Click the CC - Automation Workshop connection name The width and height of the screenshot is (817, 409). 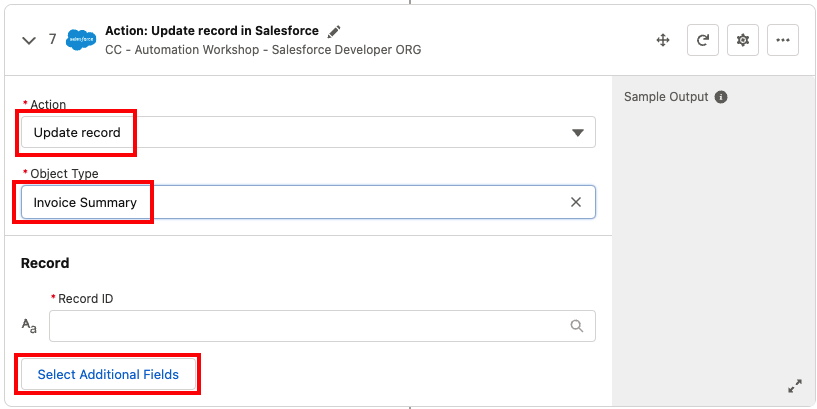(262, 50)
